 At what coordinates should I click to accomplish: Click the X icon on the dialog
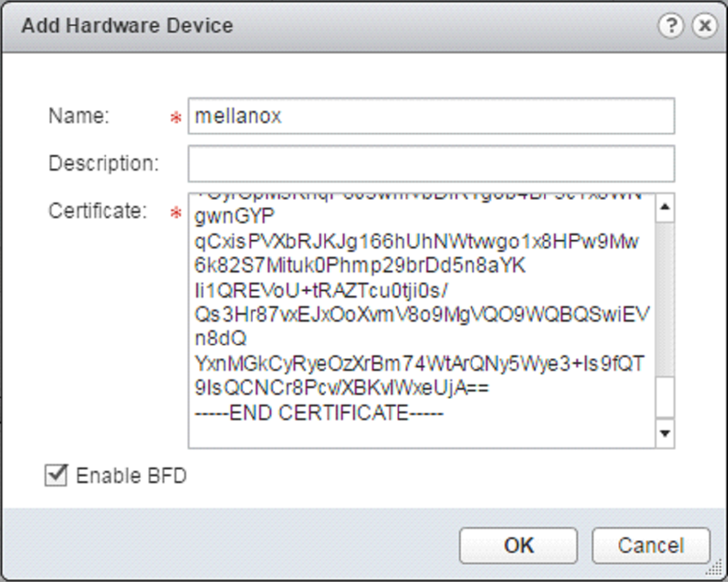(704, 25)
